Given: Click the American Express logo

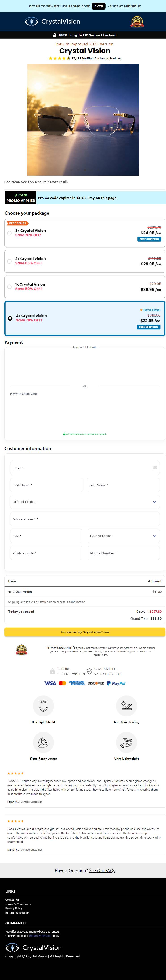Looking at the screenshot, I should coord(77,683).
